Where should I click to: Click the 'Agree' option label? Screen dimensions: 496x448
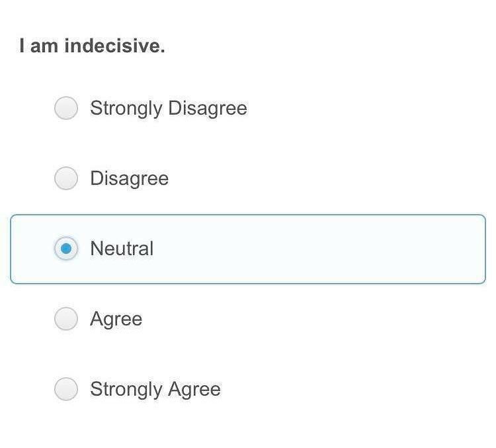(116, 319)
